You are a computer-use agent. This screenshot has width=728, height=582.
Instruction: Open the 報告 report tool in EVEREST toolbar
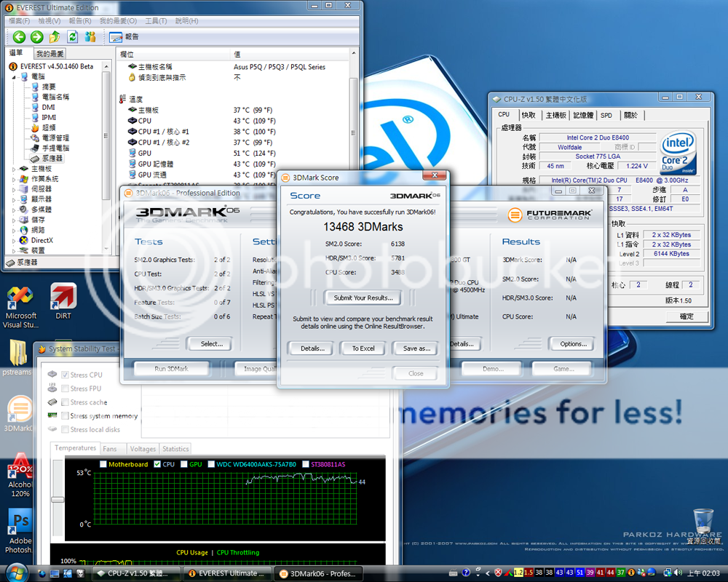coord(124,36)
